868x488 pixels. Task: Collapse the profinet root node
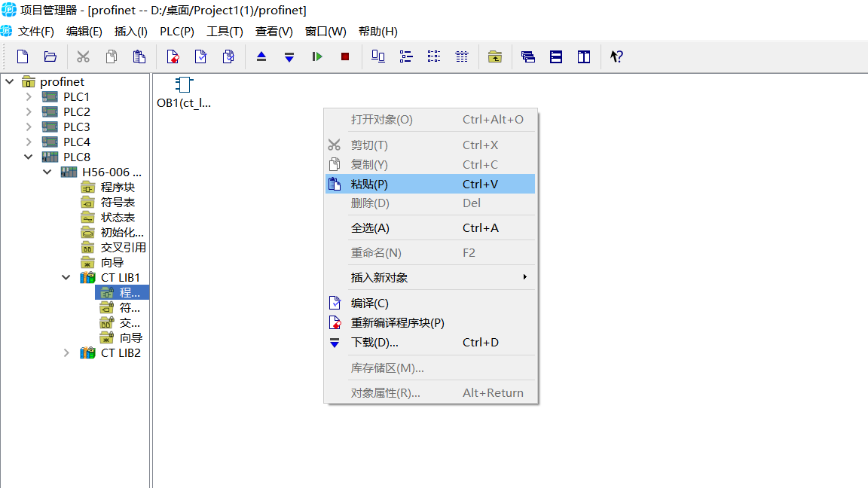click(x=9, y=82)
